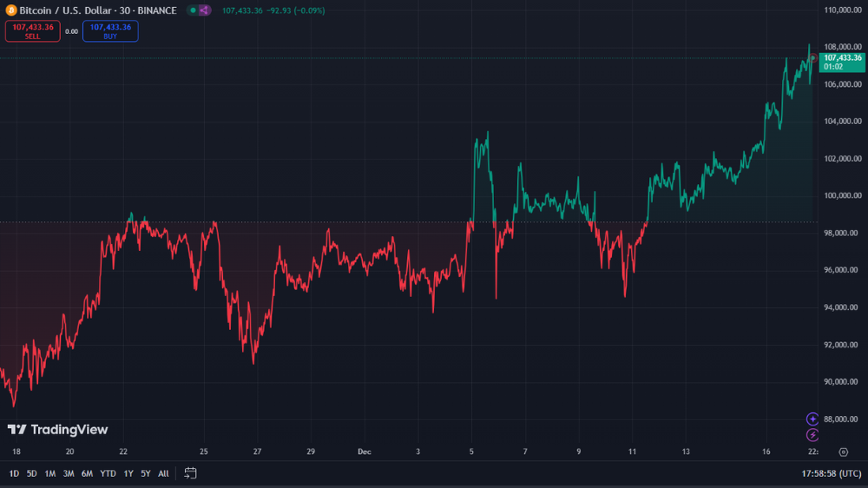The image size is (868, 488).
Task: Click the 16 date label on the time axis
Action: [x=766, y=452]
